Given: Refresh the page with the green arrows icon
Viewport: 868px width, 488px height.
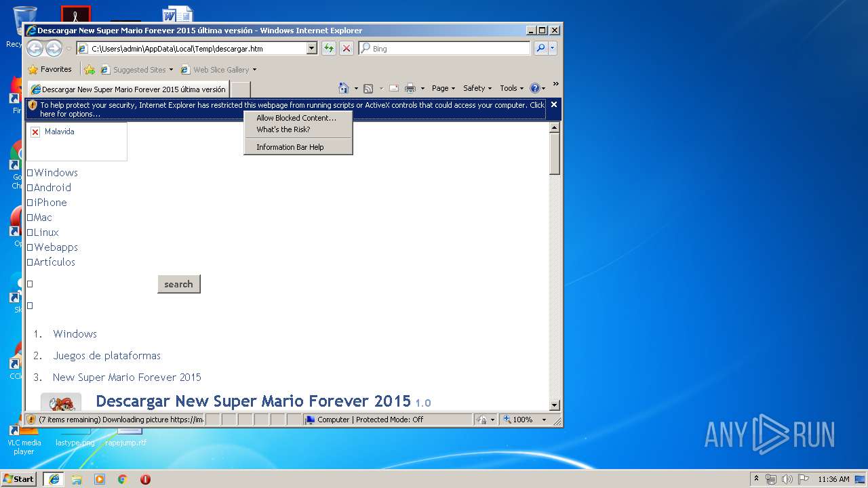Looking at the screenshot, I should pos(329,48).
